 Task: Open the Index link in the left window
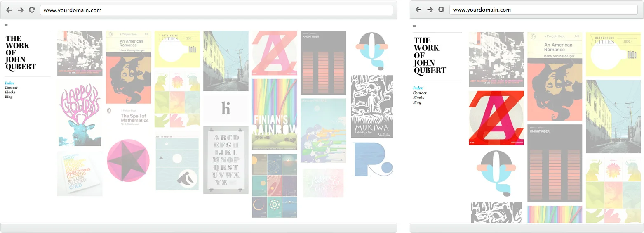(9, 83)
